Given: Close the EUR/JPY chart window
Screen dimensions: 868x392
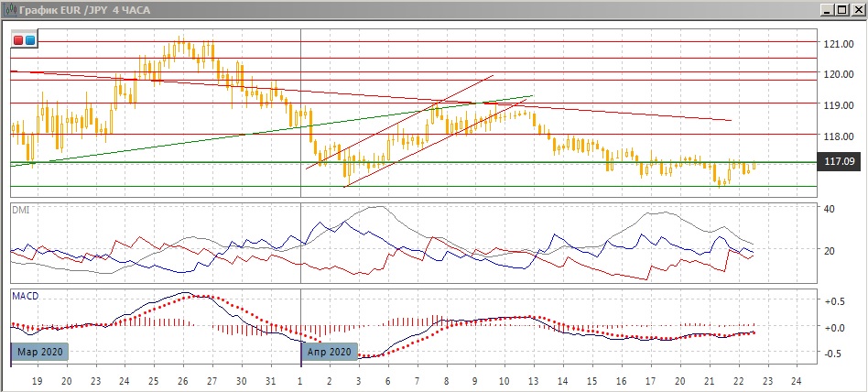Looking at the screenshot, I should [856, 10].
